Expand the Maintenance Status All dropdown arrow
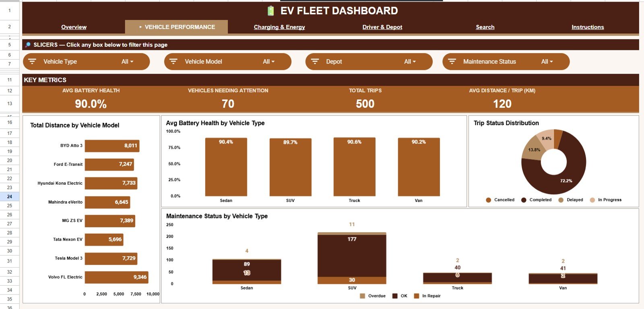 coord(551,62)
